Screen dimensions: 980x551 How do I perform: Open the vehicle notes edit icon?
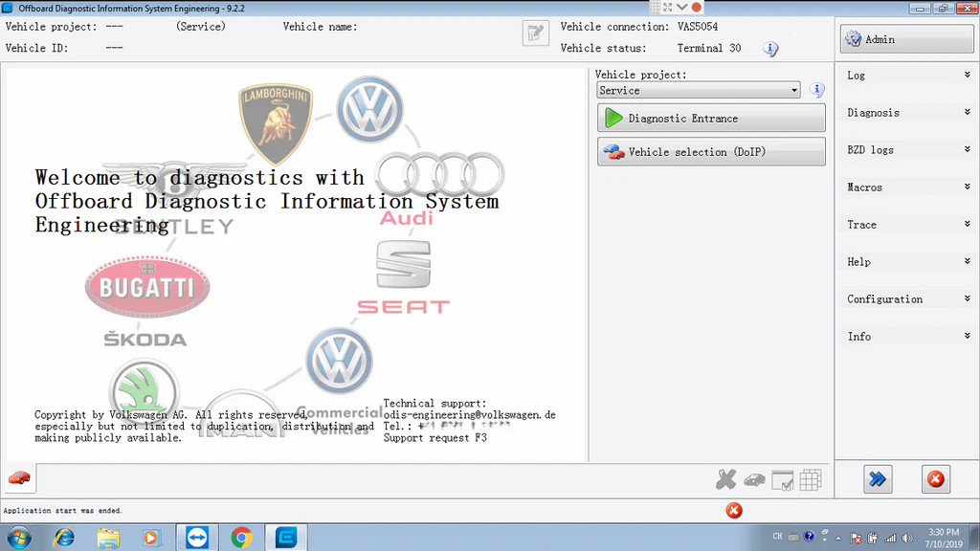[x=536, y=33]
